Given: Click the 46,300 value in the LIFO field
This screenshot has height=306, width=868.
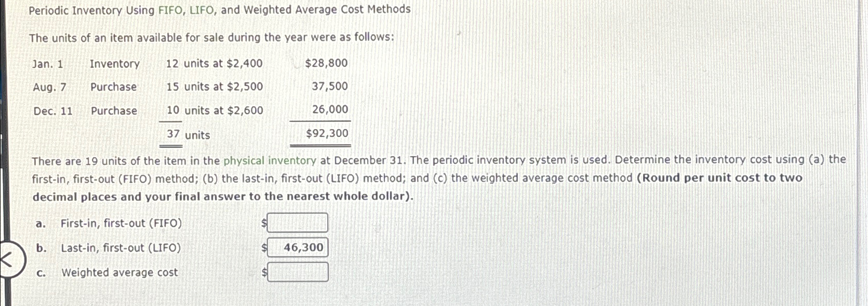Looking at the screenshot, I should click(x=300, y=247).
